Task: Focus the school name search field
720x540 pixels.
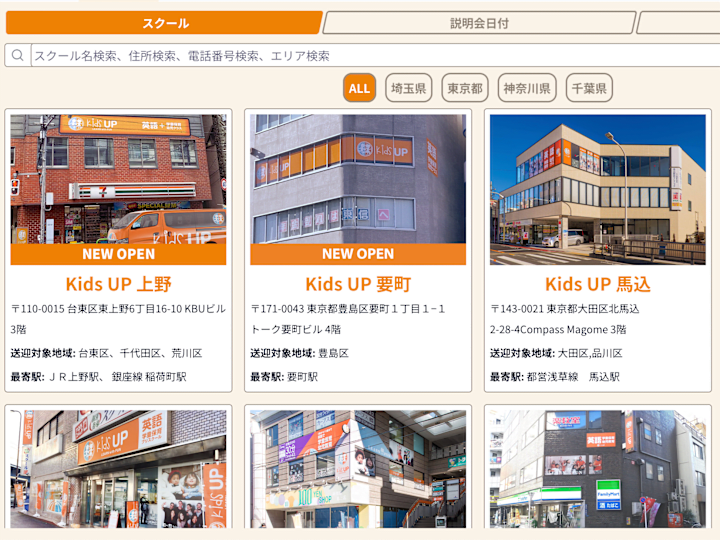Action: pos(375,56)
